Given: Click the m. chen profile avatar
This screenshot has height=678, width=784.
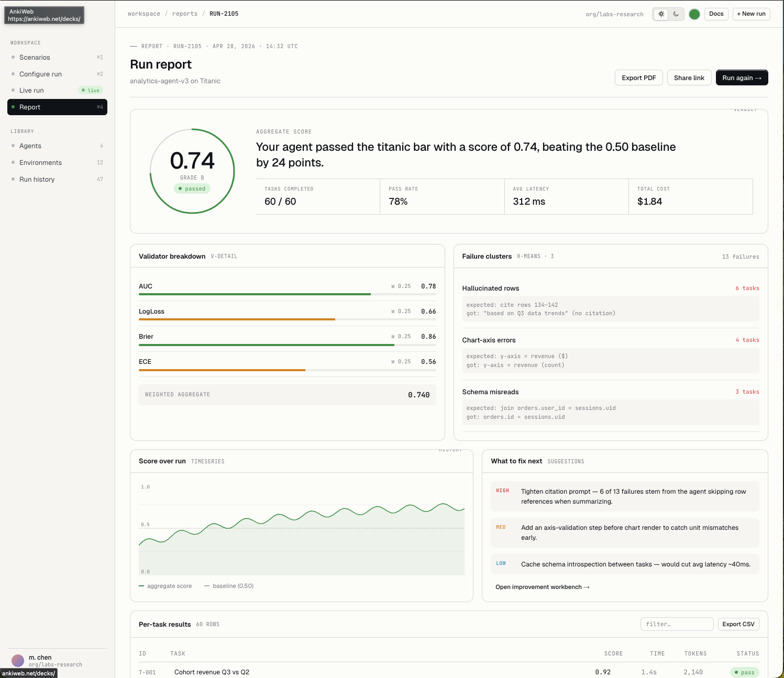Looking at the screenshot, I should (x=18, y=661).
